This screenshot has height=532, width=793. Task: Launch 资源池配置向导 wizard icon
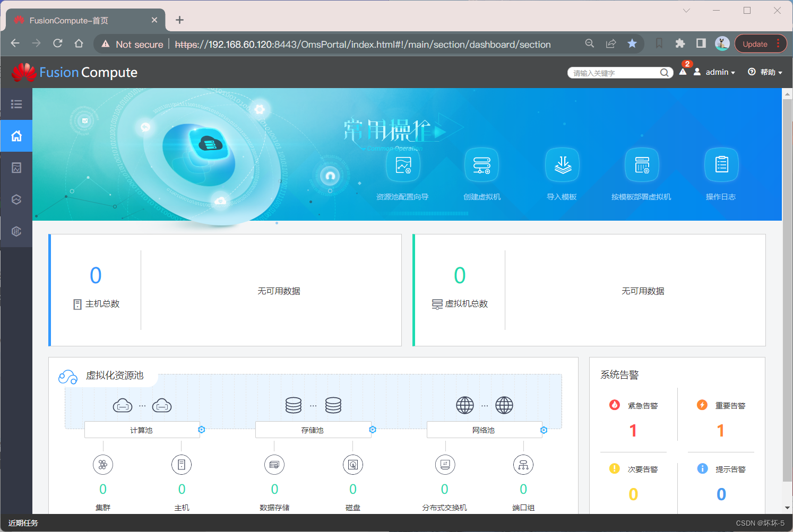403,165
